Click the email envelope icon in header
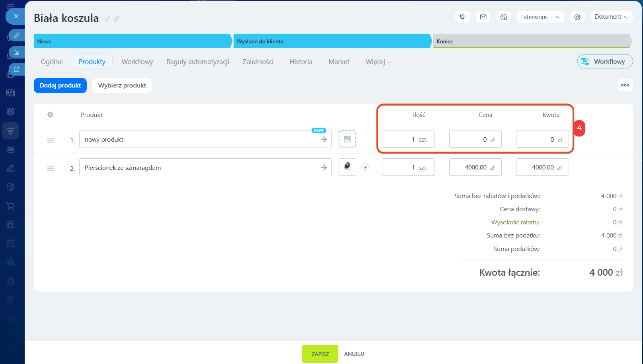Viewport: 643px width, 364px height. [x=483, y=17]
